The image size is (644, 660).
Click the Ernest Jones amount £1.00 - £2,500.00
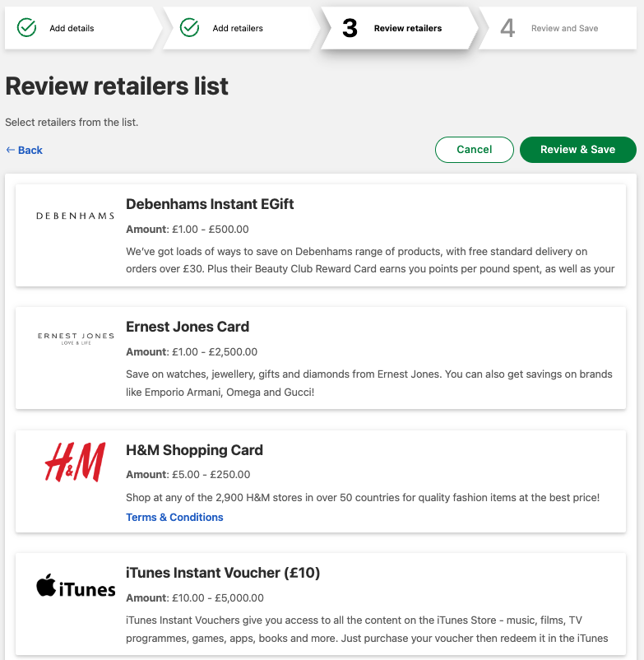coord(192,352)
